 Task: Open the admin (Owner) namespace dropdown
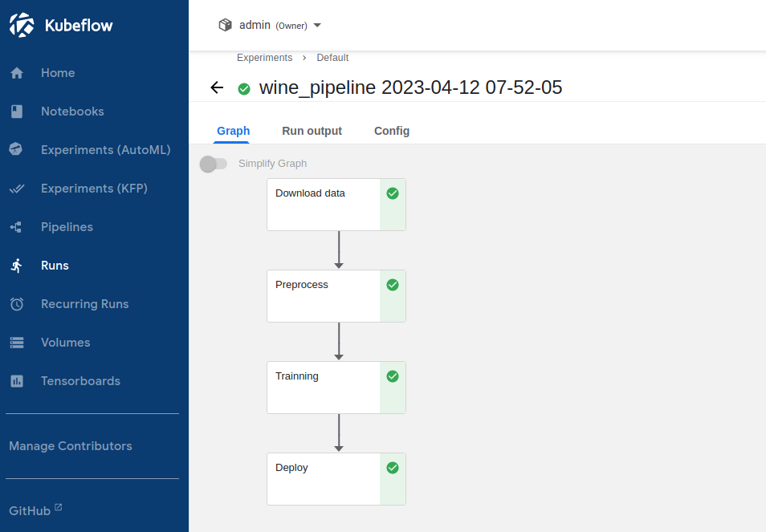click(x=270, y=24)
